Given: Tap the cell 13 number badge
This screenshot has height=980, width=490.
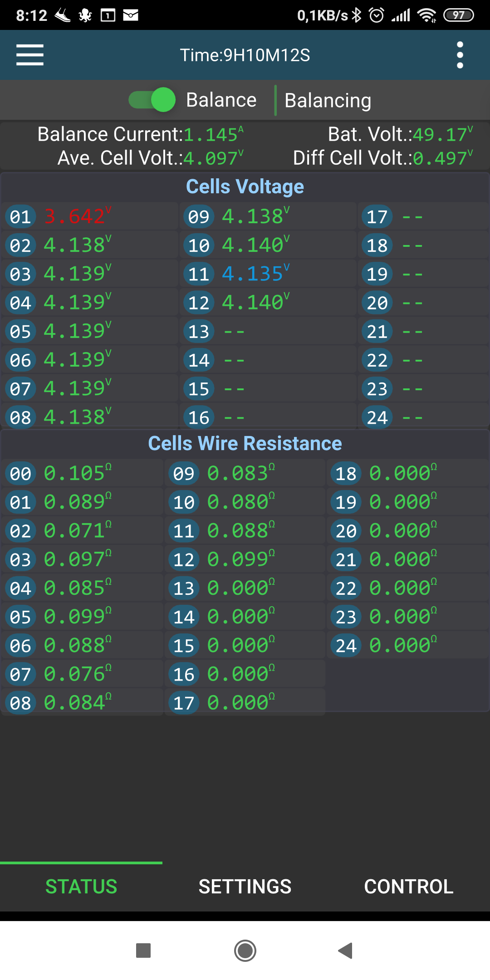Looking at the screenshot, I should point(199,331).
